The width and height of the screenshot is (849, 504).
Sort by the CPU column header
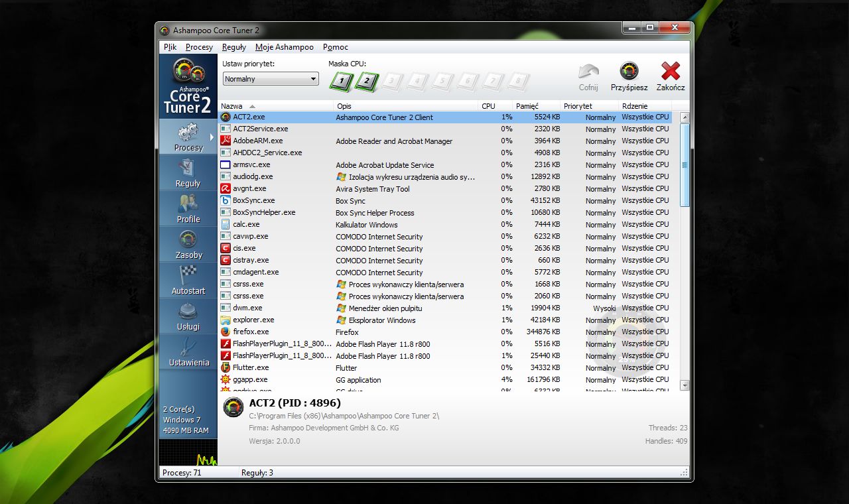pos(495,106)
